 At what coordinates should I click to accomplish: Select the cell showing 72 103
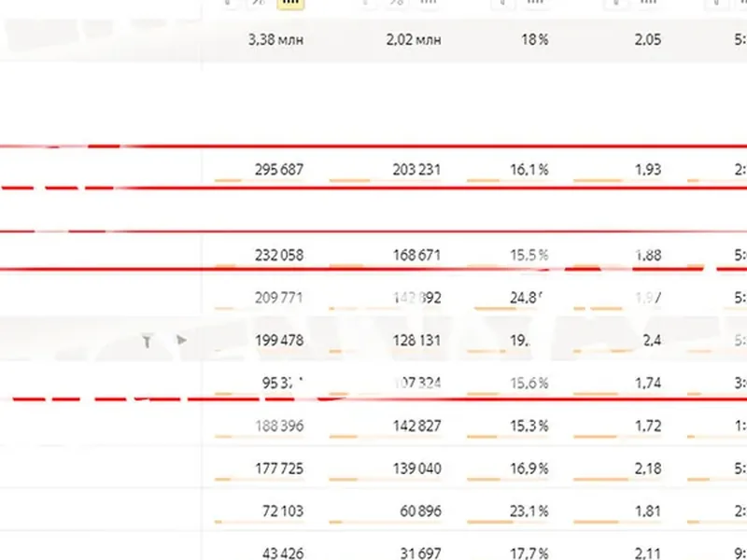click(283, 511)
